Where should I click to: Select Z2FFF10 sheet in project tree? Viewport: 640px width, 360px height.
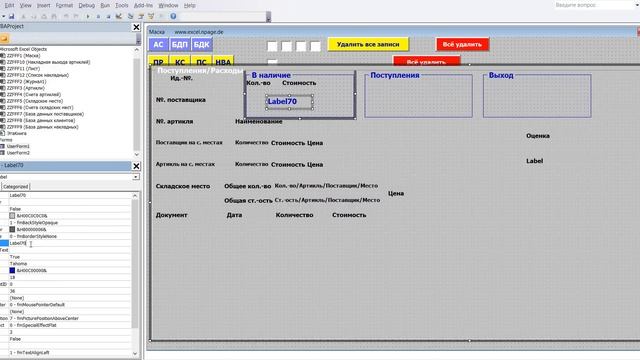(48, 62)
